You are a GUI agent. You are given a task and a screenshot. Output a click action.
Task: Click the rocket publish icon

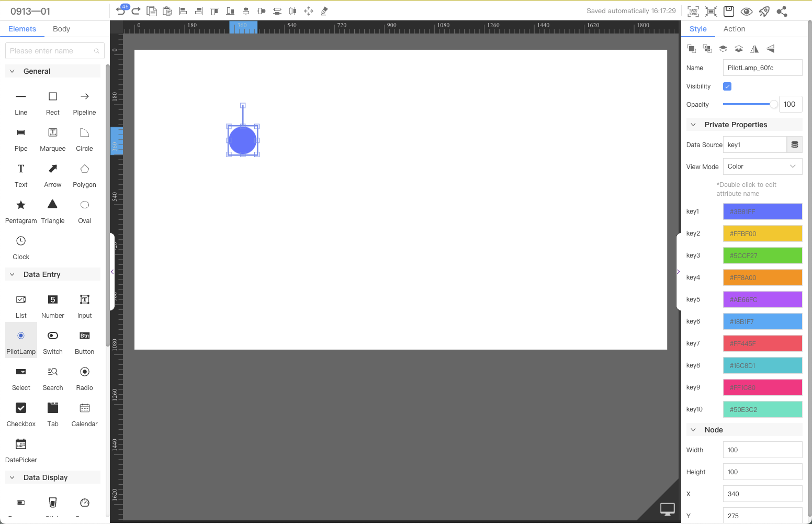coord(764,11)
